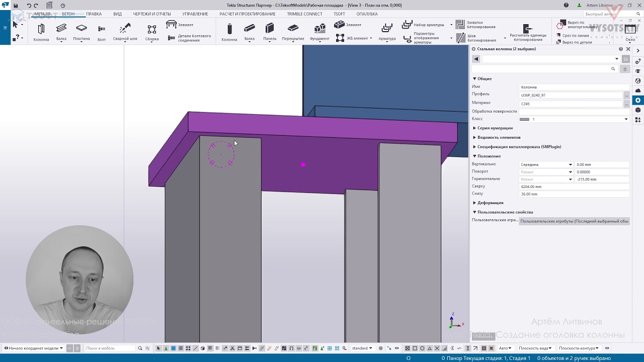
Task: Open Захватки бетонирования pour tool
Action: (475, 25)
